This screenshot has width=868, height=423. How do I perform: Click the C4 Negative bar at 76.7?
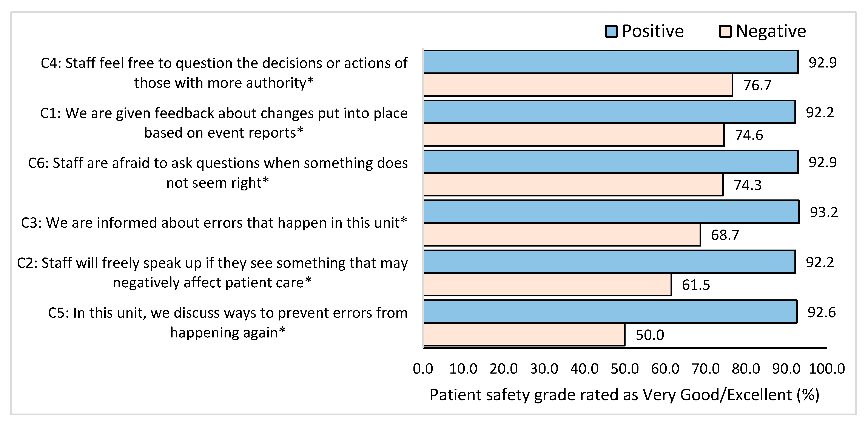pos(578,85)
